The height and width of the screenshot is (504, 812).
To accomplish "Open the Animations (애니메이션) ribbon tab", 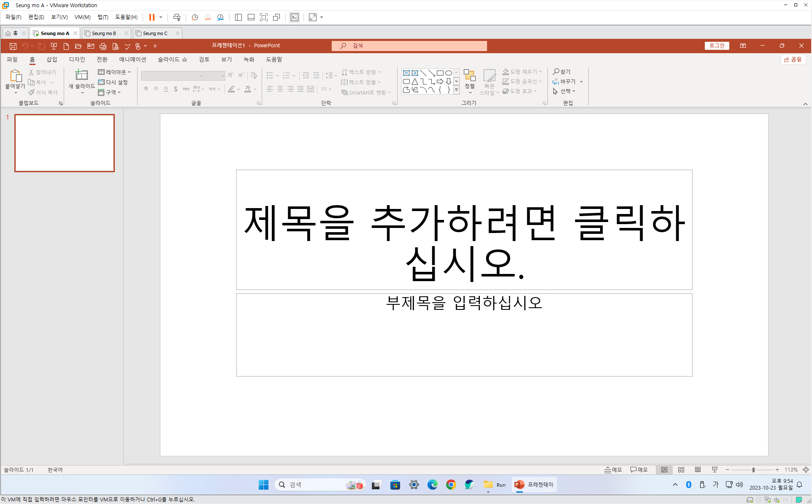I will (133, 60).
